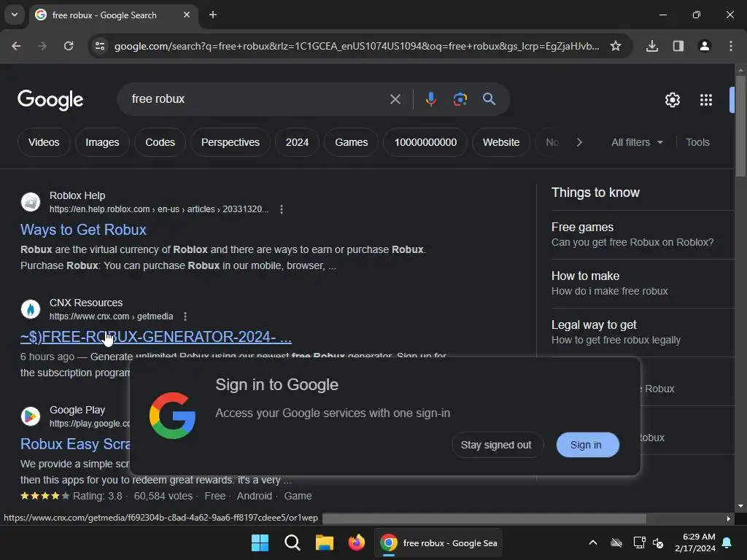Click the CNX Resources site favicon
The width and height of the screenshot is (747, 560).
pos(31,309)
